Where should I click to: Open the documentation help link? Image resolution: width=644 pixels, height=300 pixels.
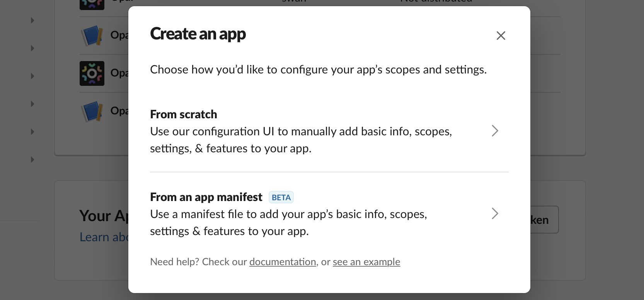[283, 262]
